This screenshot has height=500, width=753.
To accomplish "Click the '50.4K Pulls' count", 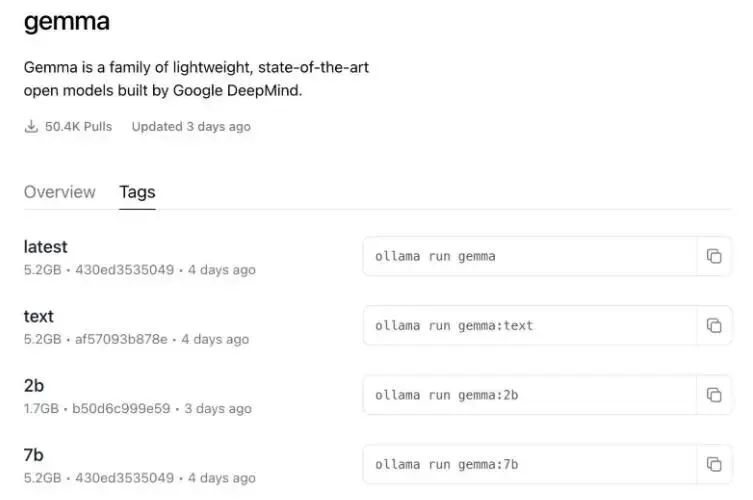I will [x=79, y=127].
